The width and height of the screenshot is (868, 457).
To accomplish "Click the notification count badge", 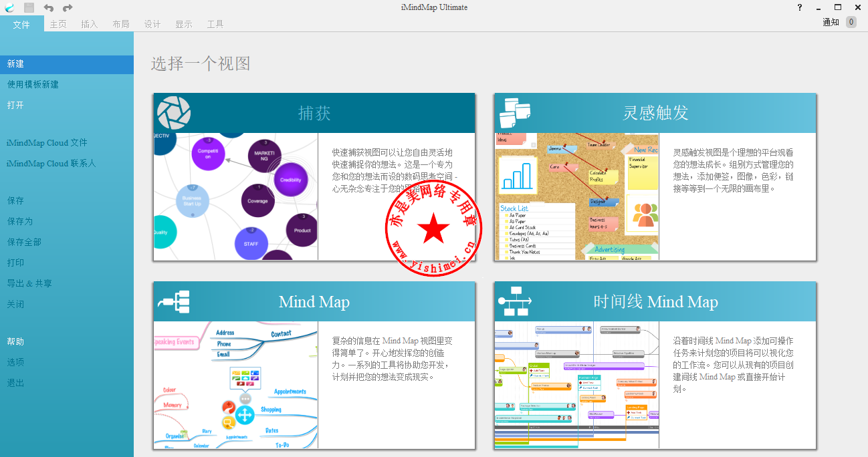I will pyautogui.click(x=851, y=22).
